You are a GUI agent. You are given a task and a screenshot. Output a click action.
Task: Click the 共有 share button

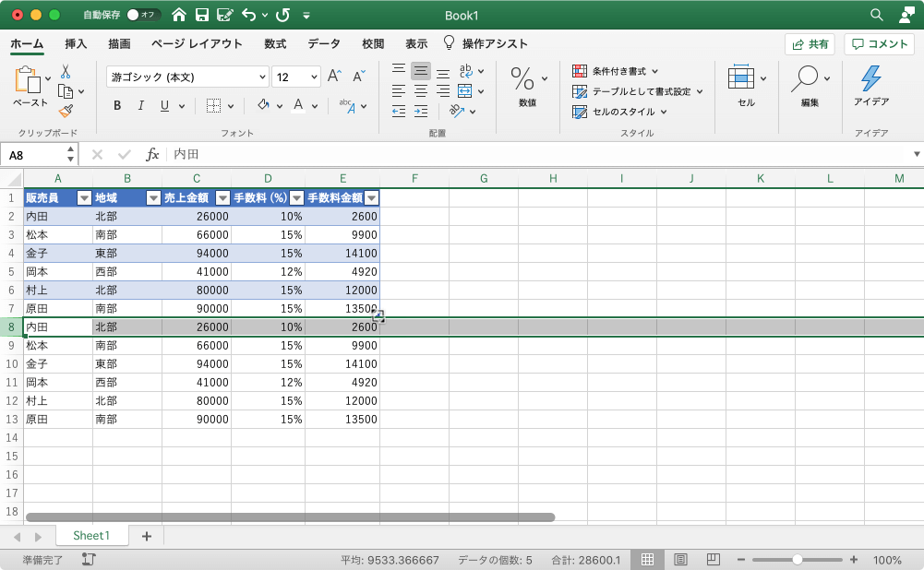click(810, 44)
